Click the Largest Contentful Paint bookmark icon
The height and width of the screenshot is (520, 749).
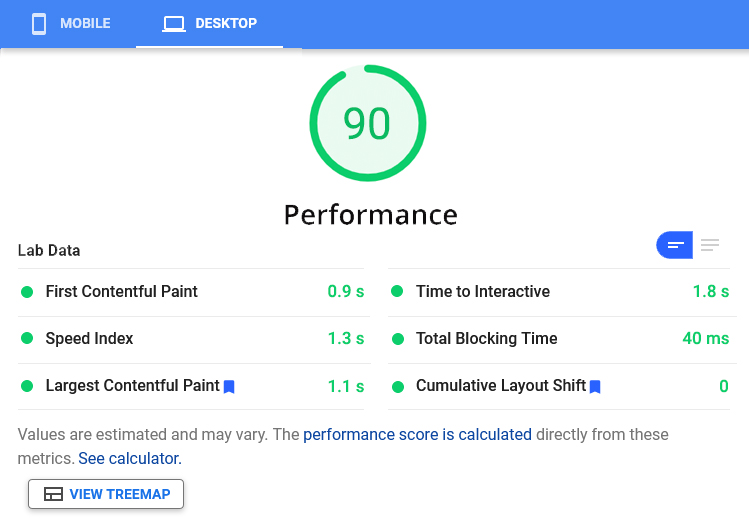click(229, 386)
